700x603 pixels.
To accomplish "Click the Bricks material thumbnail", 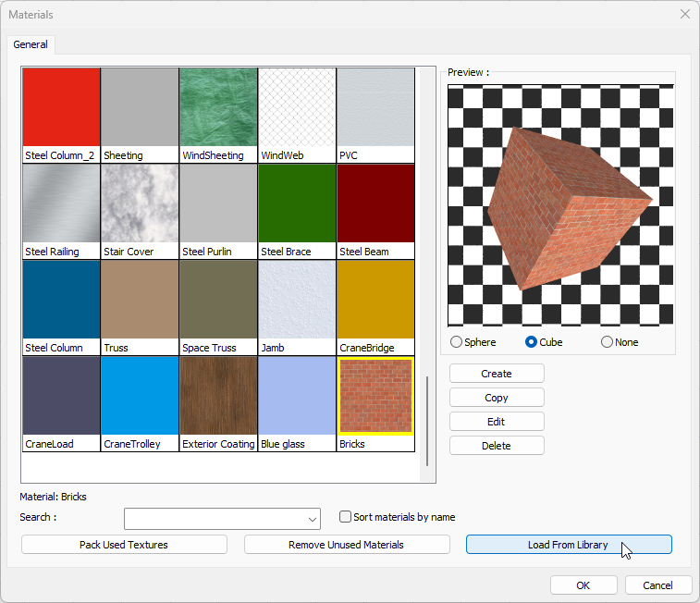I will [375, 397].
